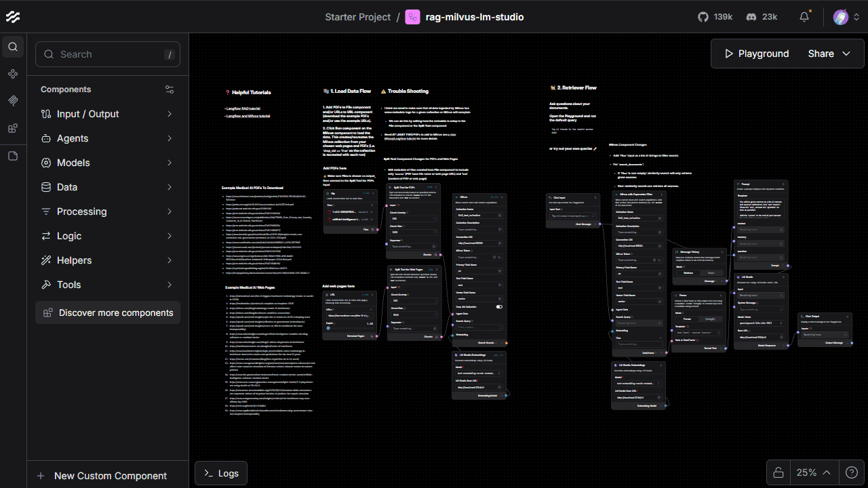This screenshot has width=868, height=488.
Task: Click the canvas help question-mark icon
Action: [x=852, y=472]
